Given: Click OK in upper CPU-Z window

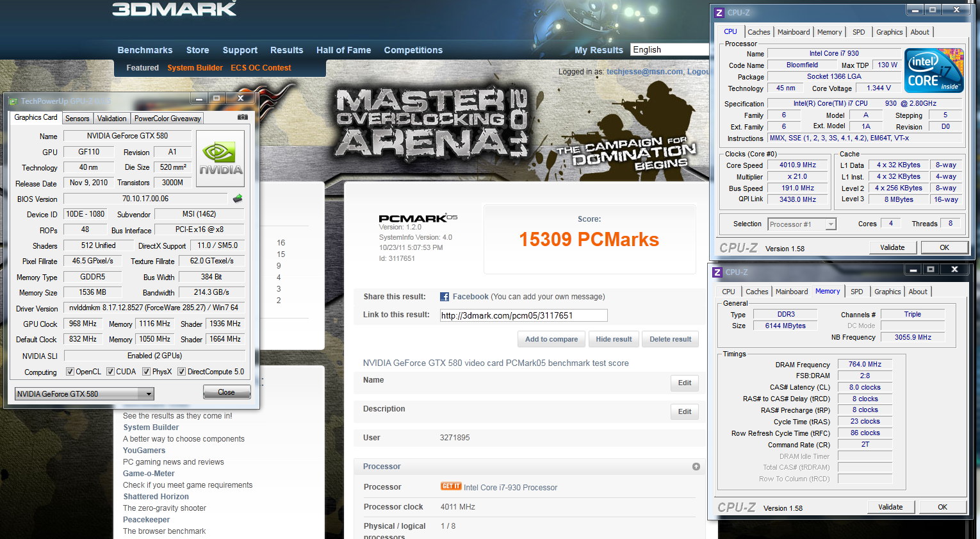Looking at the screenshot, I should pos(944,247).
